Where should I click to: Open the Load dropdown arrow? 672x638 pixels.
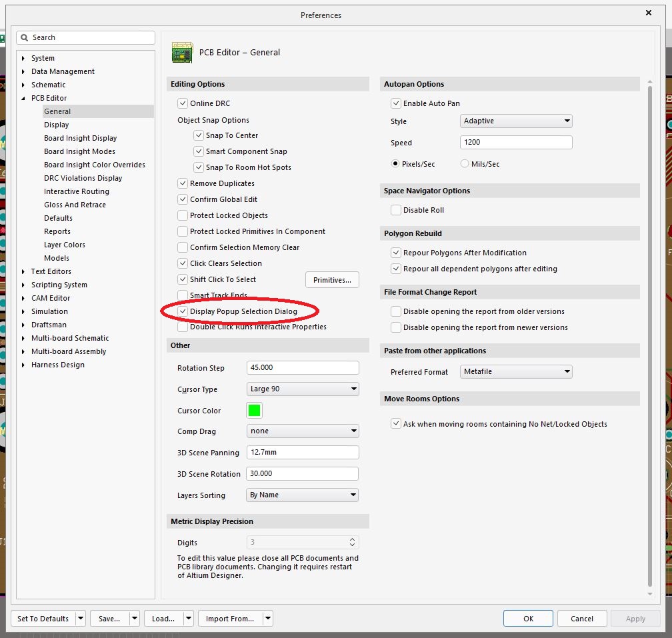click(189, 618)
